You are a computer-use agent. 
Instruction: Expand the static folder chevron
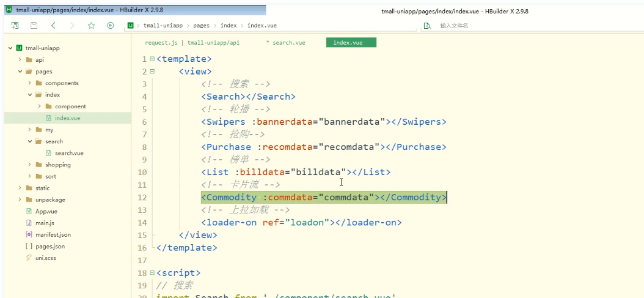click(x=20, y=188)
